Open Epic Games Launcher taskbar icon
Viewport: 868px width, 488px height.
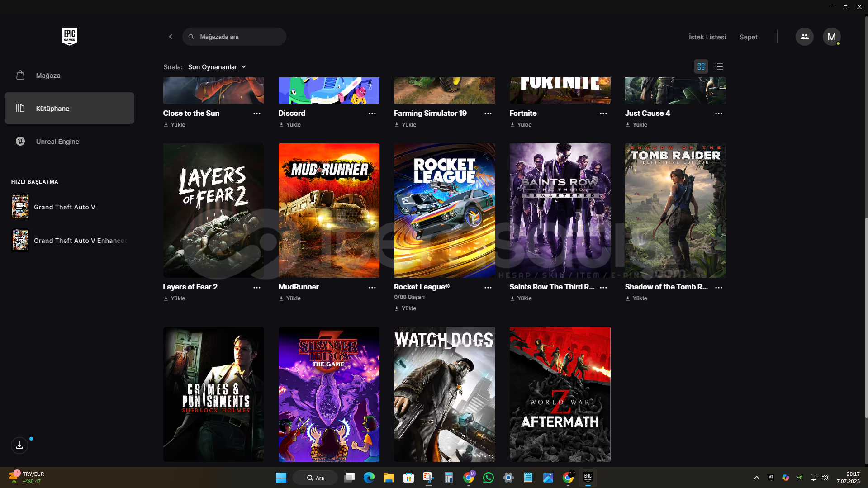[x=588, y=478]
